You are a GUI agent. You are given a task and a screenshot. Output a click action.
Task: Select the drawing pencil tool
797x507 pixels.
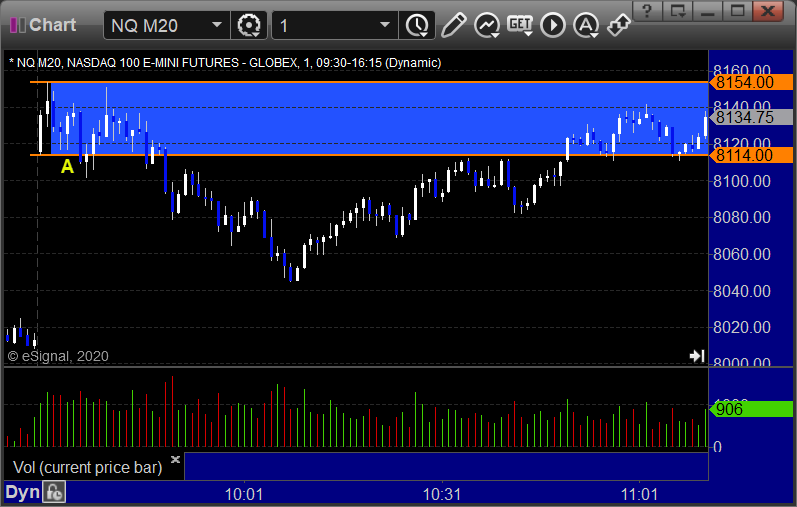point(453,25)
